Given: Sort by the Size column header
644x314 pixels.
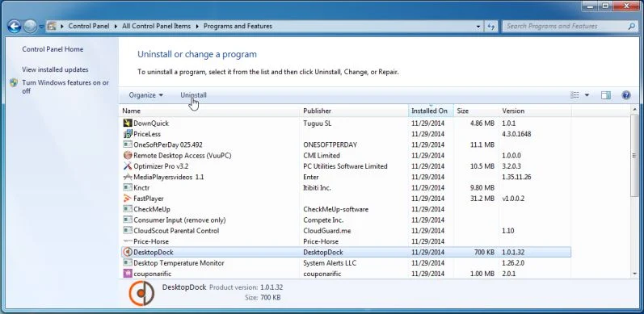Looking at the screenshot, I should (x=477, y=111).
